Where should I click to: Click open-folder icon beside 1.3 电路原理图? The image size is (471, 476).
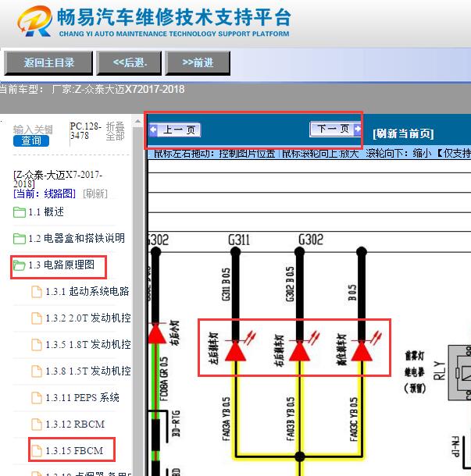[20, 265]
